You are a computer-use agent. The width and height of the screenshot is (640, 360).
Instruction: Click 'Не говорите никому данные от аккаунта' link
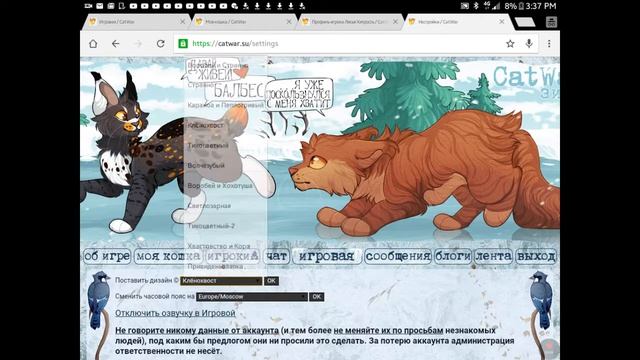197,330
